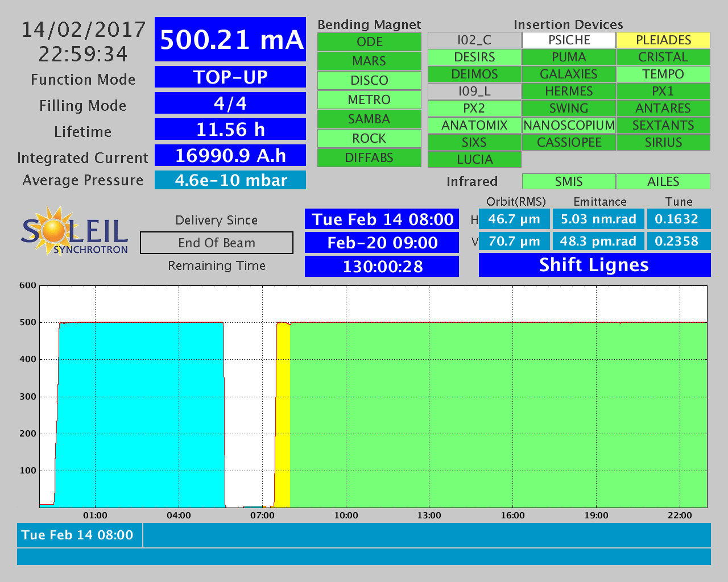Click the SOLEIL Synchrotron logo
The image size is (728, 582).
coord(74,231)
